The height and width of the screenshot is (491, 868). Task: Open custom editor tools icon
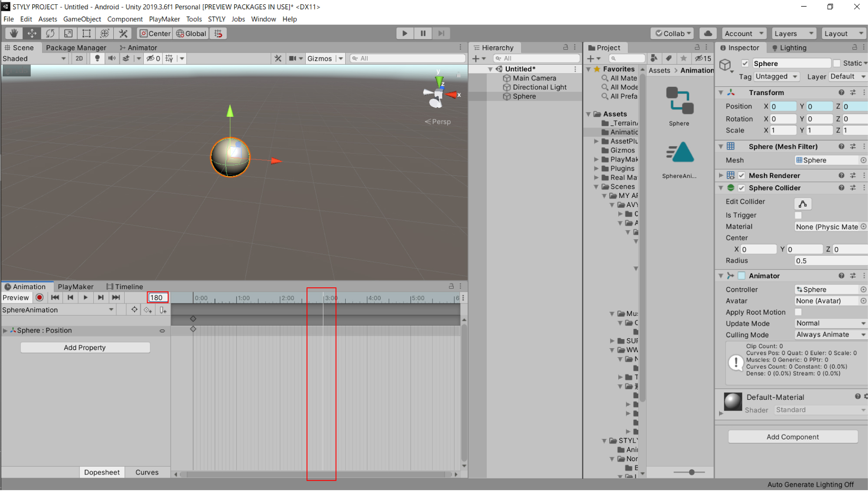[x=123, y=33]
